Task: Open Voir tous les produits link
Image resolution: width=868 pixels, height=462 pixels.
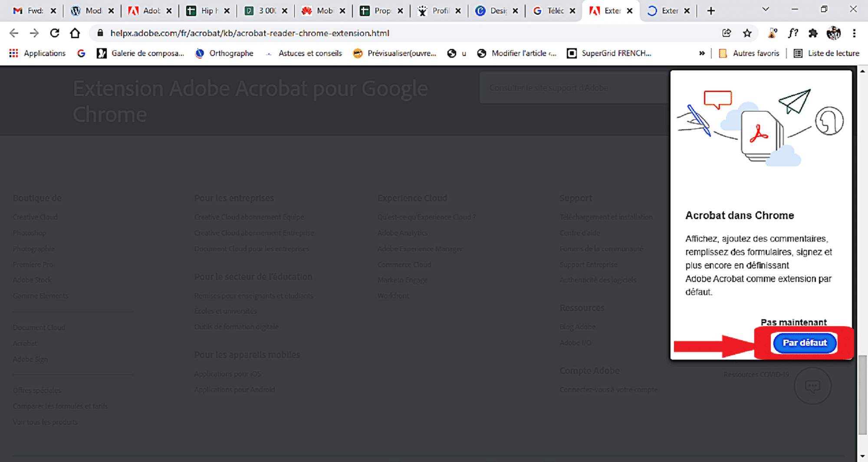Action: (x=45, y=422)
